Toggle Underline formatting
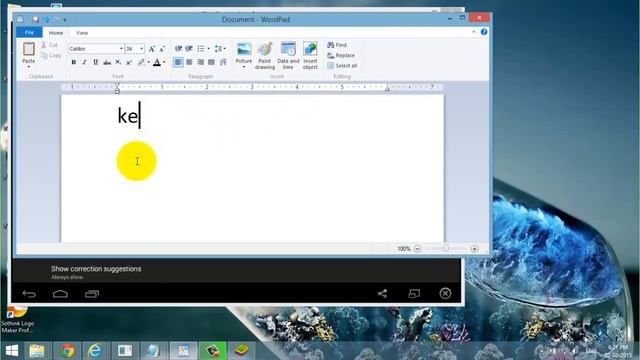640x360 pixels. click(x=96, y=62)
